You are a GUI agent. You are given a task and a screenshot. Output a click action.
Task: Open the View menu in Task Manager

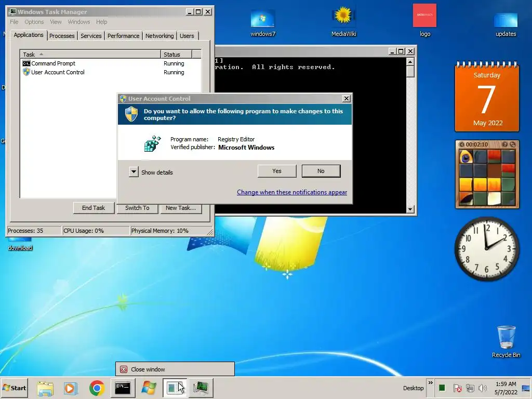[x=56, y=22]
